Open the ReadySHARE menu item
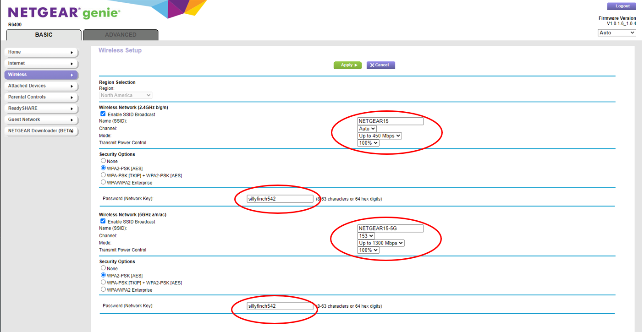The image size is (644, 332). click(41, 109)
